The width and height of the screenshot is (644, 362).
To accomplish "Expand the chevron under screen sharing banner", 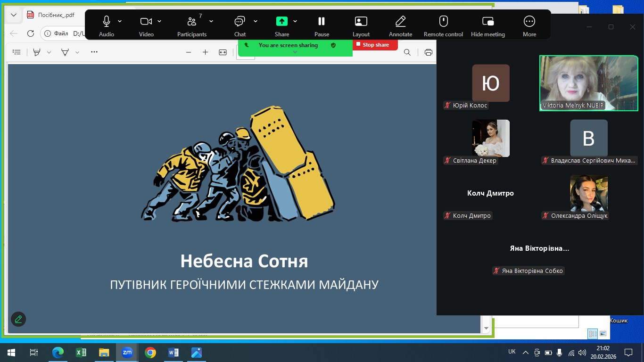I will [295, 52].
